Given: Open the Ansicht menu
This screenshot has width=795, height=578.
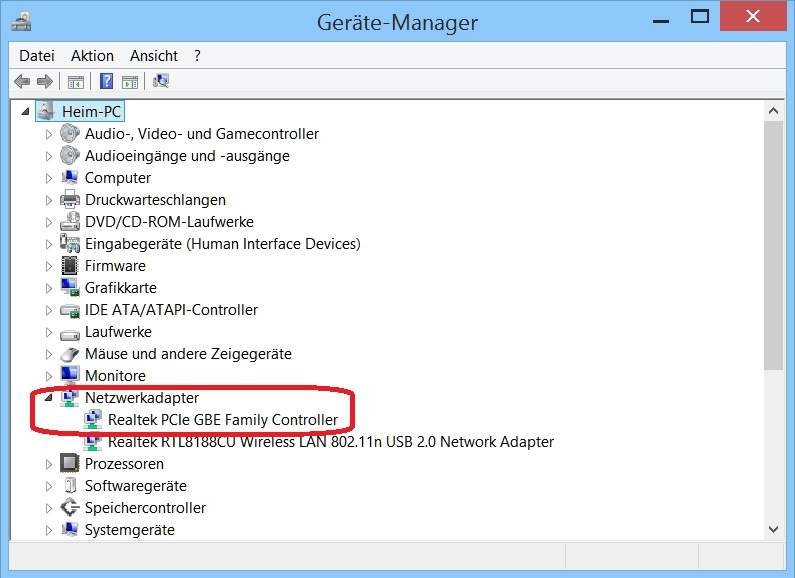Looking at the screenshot, I should 154,56.
